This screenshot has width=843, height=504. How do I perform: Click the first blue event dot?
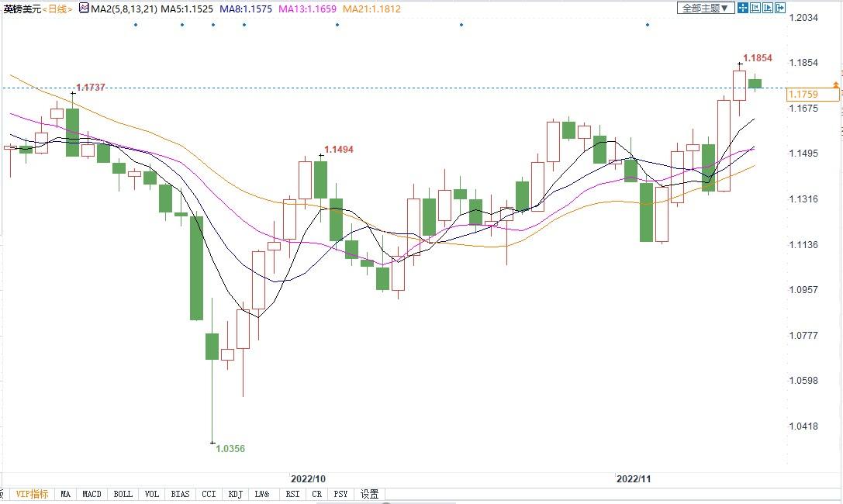135,25
